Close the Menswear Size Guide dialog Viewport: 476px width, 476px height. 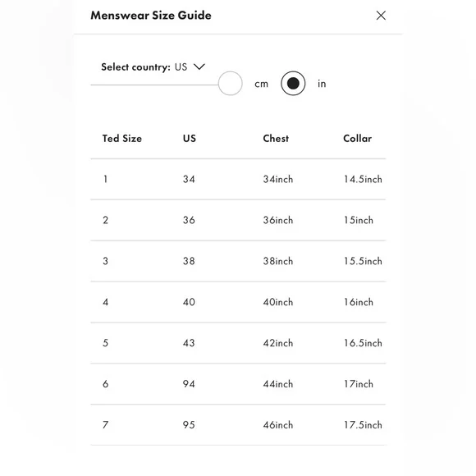pos(381,15)
